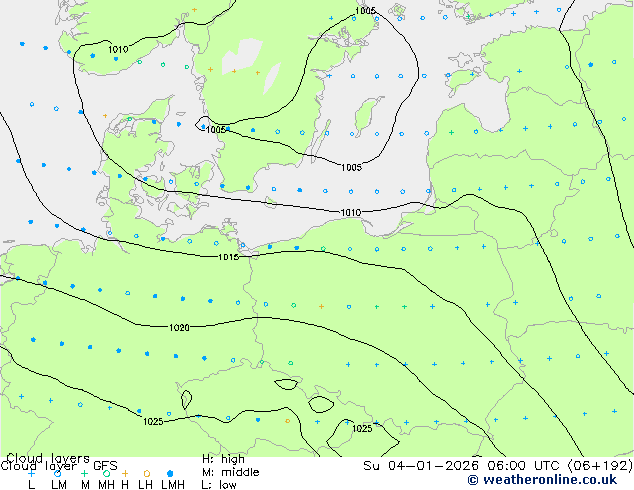Click the blue circle symbol above LM
This screenshot has width=634, height=490.
58,473
